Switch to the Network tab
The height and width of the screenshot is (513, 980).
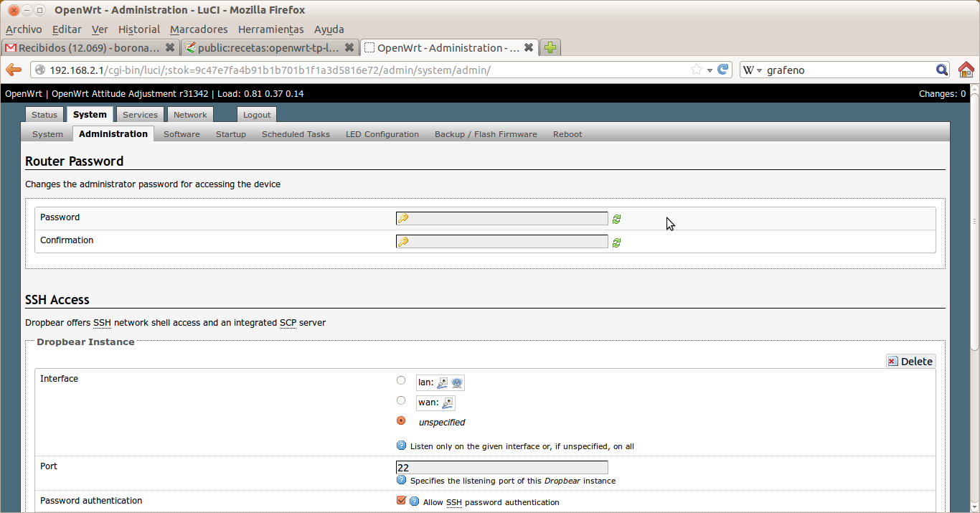point(190,115)
